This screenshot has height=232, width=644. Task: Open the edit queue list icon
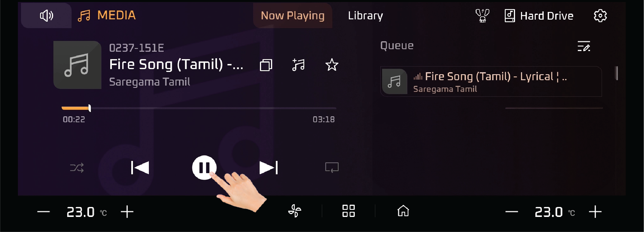pyautogui.click(x=584, y=46)
